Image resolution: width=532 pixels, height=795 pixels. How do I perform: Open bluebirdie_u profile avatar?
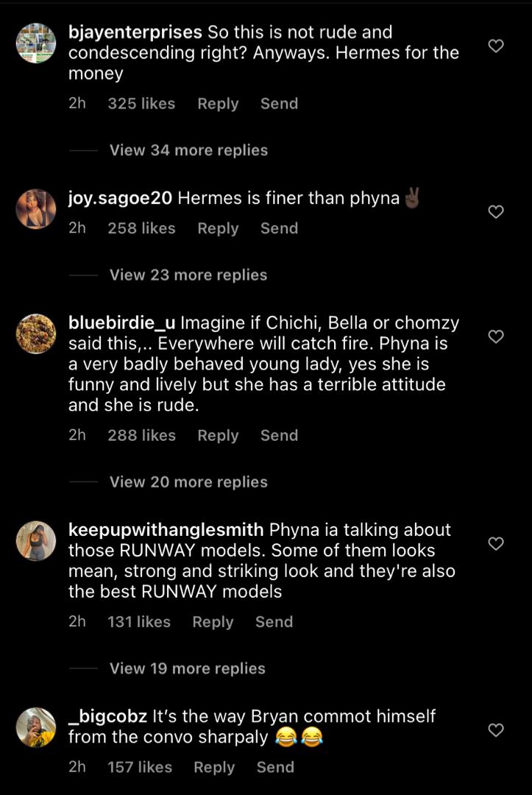point(36,333)
